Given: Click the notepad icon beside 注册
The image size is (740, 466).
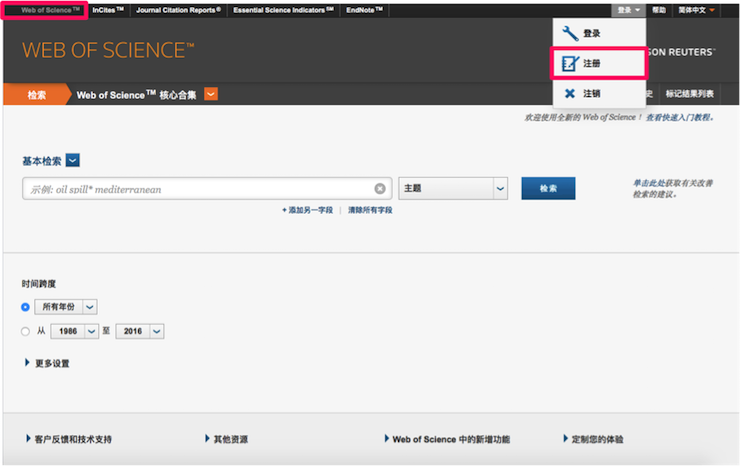Looking at the screenshot, I should coord(570,63).
